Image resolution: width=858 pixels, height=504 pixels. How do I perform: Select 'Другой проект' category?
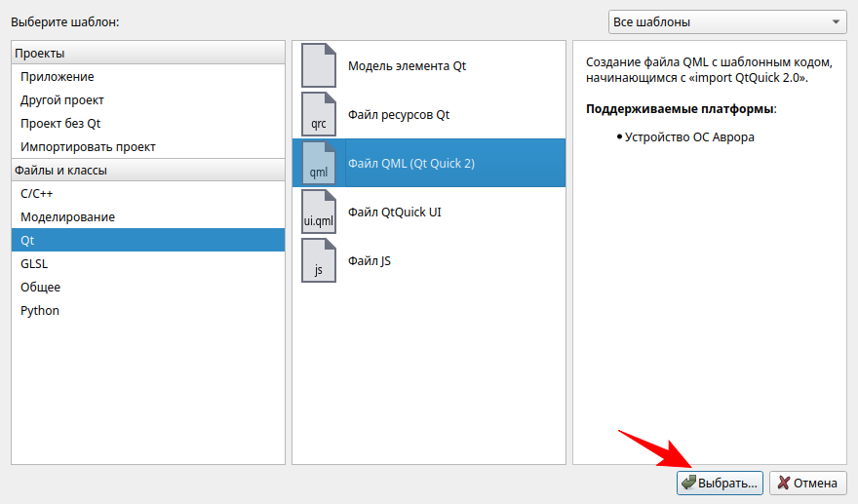click(62, 99)
